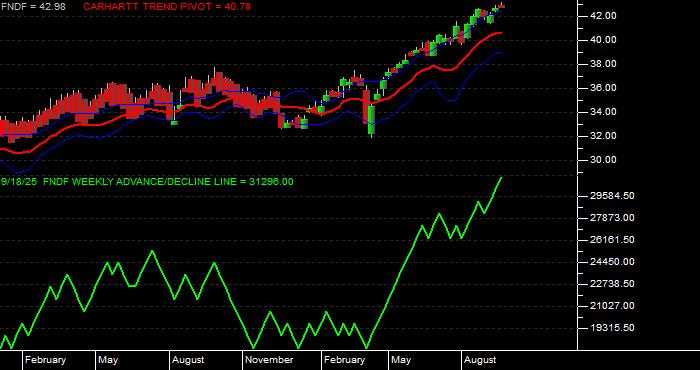Click the tall green candlestick near 32.00 low

371,120
